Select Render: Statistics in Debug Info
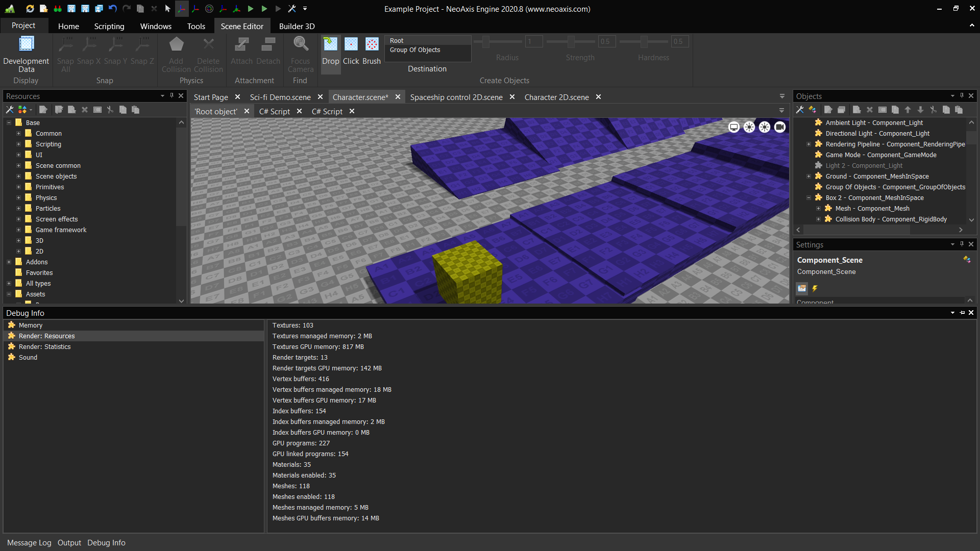The width and height of the screenshot is (980, 551). (44, 347)
